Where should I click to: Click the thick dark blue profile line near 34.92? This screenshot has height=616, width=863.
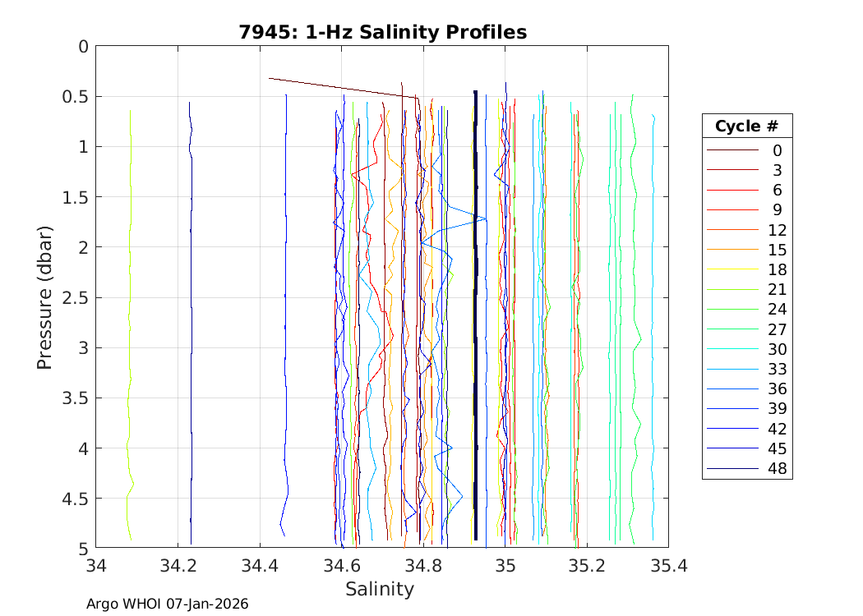click(x=475, y=329)
